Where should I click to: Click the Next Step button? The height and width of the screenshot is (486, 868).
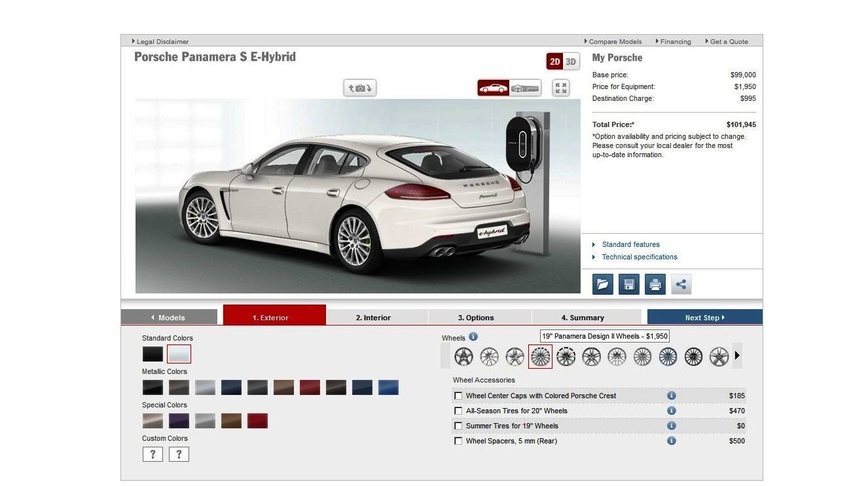pyautogui.click(x=705, y=318)
